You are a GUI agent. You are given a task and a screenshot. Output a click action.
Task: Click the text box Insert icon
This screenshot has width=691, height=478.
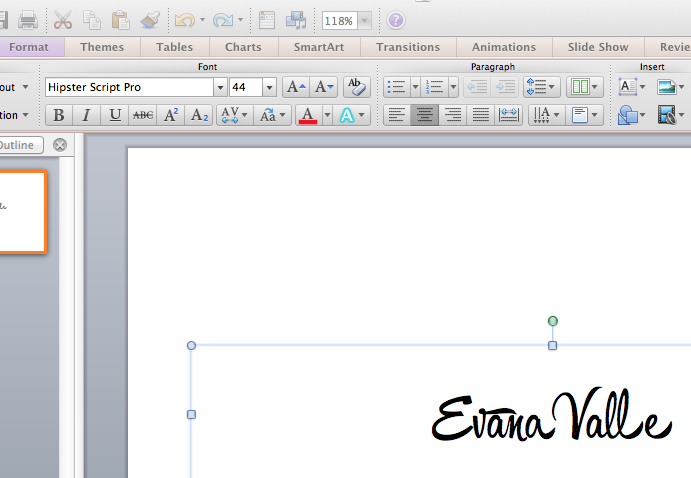(x=628, y=87)
